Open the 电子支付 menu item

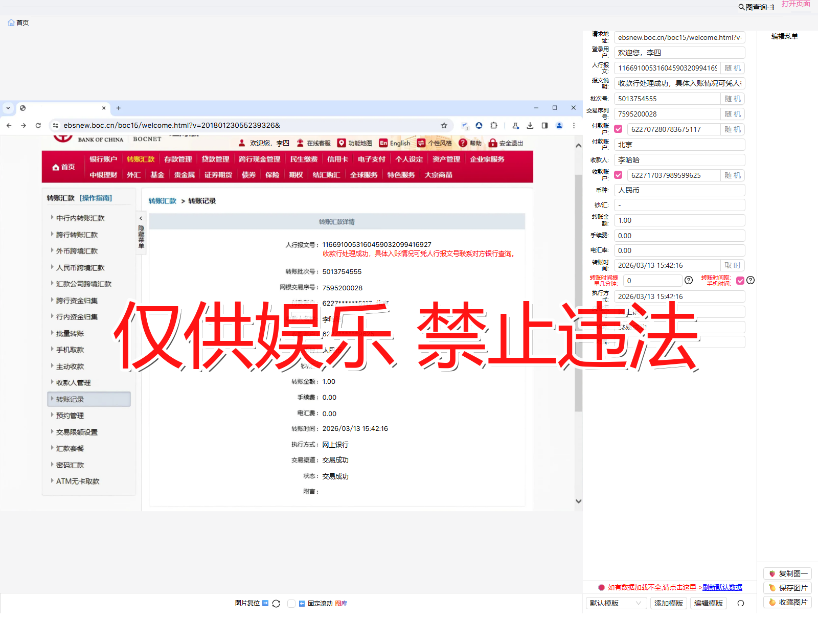tap(372, 159)
